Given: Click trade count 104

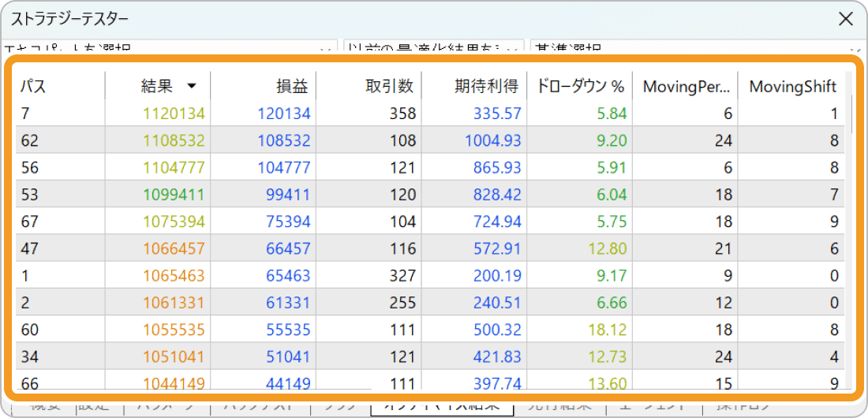Looking at the screenshot, I should pyautogui.click(x=402, y=222).
